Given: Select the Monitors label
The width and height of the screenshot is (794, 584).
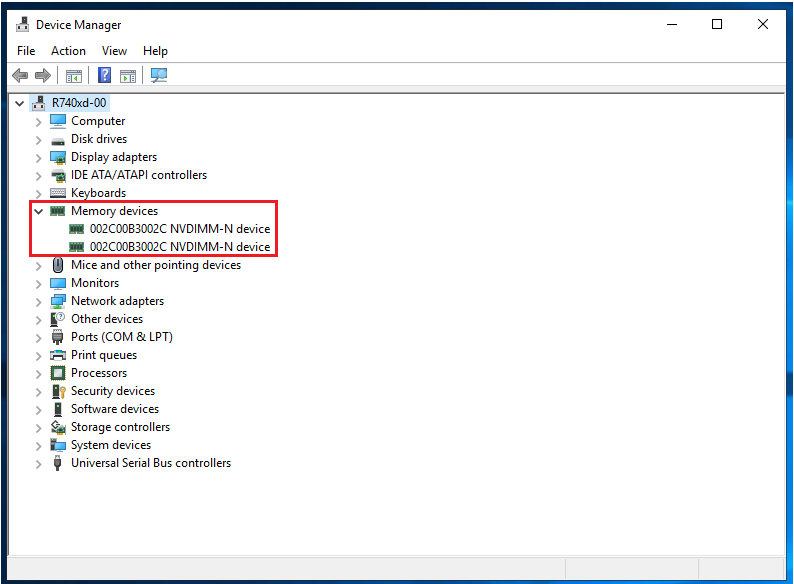Looking at the screenshot, I should pyautogui.click(x=95, y=283).
